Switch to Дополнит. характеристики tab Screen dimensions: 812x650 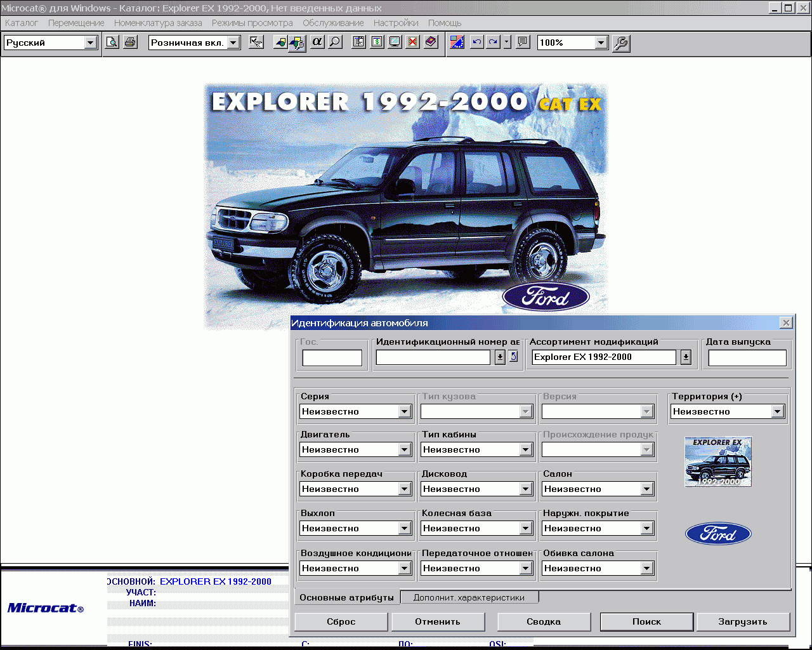tap(469, 597)
